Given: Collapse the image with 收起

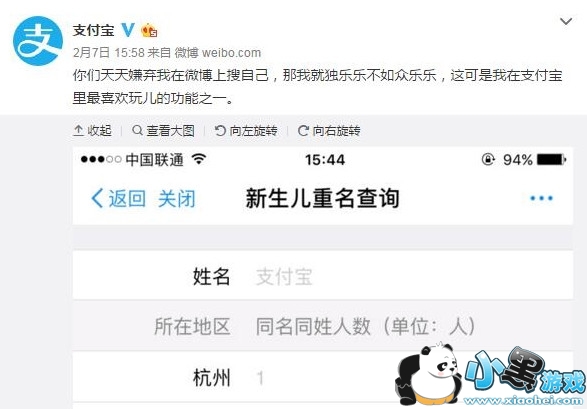Looking at the screenshot, I should click(x=92, y=131).
